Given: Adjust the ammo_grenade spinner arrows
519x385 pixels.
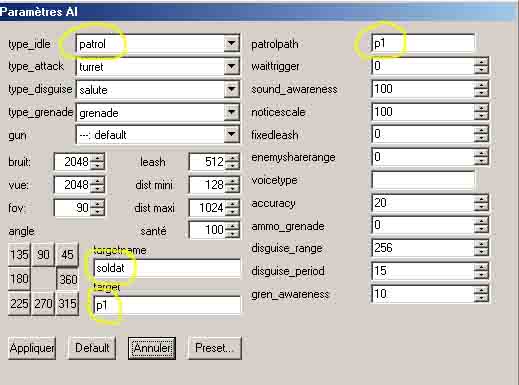Looking at the screenshot, I should 481,225.
